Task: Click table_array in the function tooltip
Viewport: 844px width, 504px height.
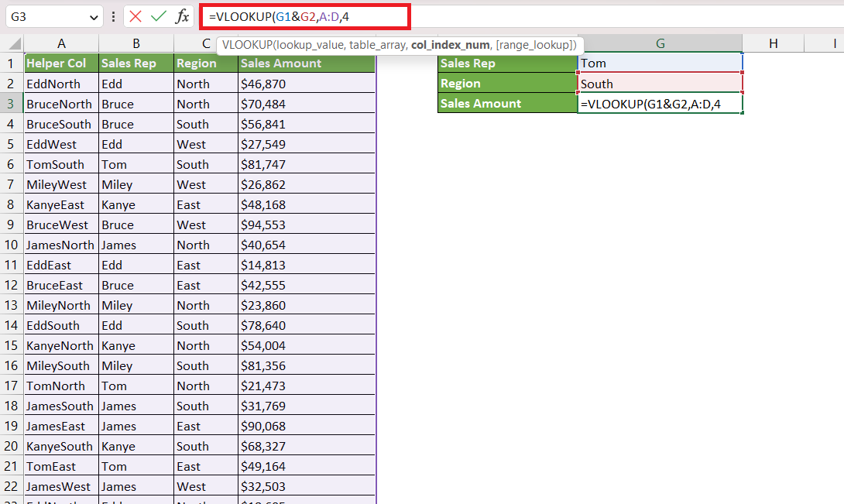Action: point(377,45)
